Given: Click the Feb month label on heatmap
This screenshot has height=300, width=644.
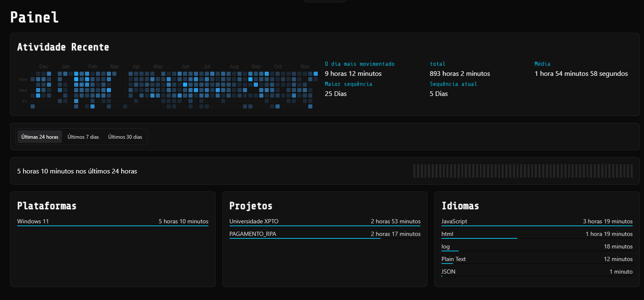Looking at the screenshot, I should click(x=93, y=67).
